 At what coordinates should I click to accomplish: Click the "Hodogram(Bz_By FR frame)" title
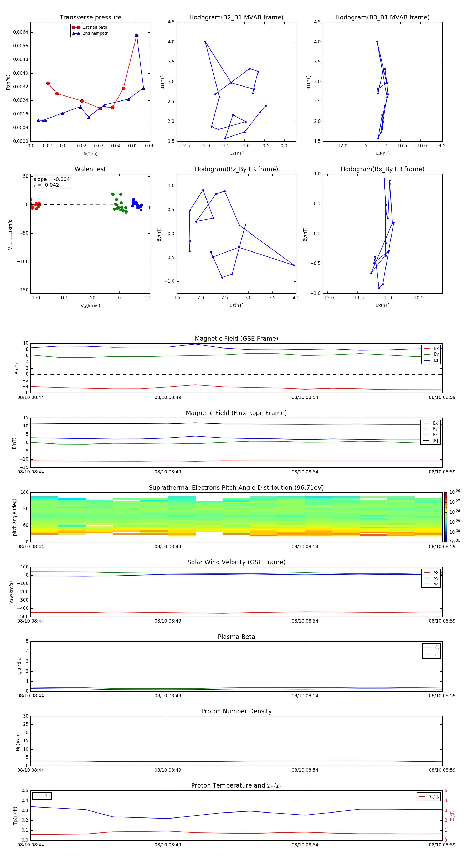[x=236, y=169]
